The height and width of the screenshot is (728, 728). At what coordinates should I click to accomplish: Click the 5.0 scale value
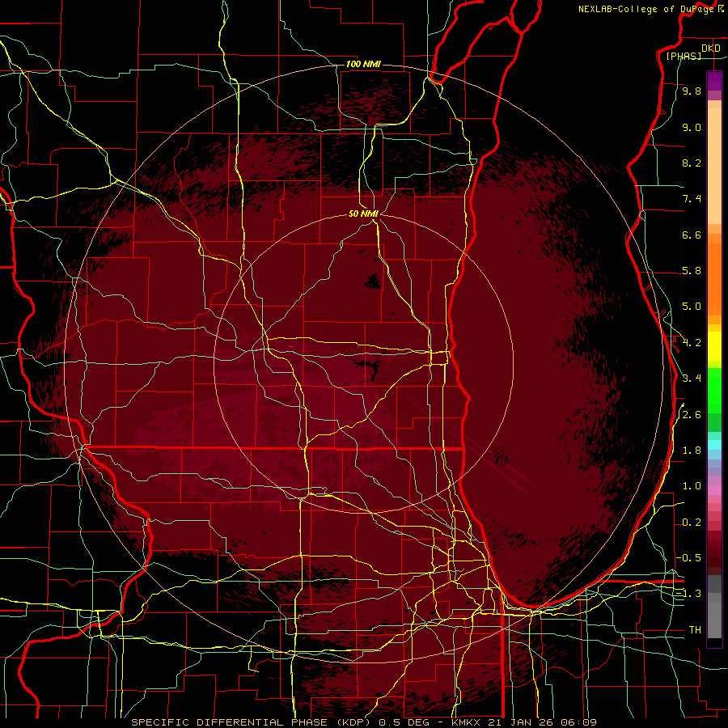point(692,307)
